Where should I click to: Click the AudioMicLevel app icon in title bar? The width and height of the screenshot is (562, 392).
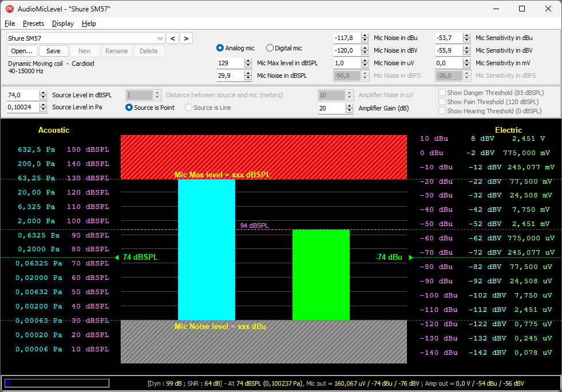(9, 9)
